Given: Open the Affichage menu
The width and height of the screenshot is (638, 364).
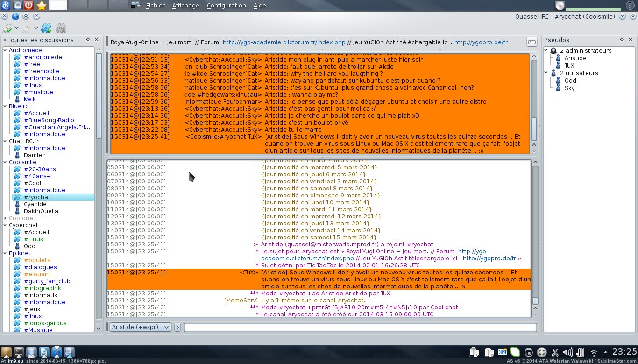Looking at the screenshot, I should (x=185, y=6).
